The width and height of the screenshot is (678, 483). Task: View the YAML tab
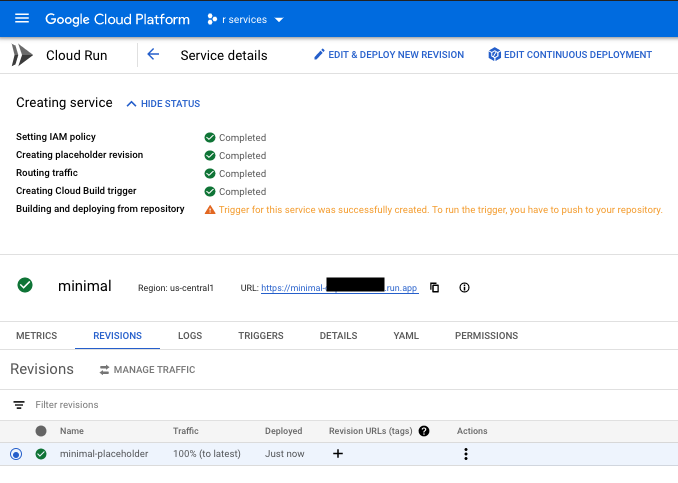[x=406, y=336]
